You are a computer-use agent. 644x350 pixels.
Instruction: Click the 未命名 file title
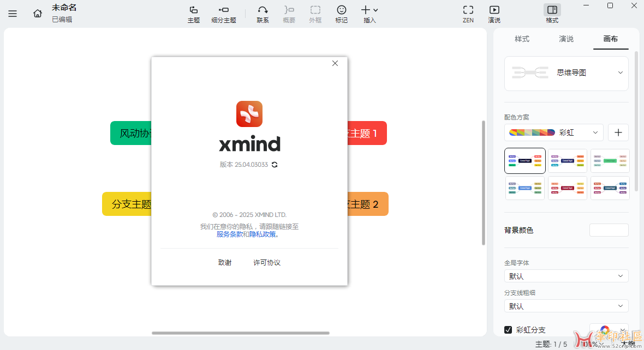pyautogui.click(x=64, y=8)
